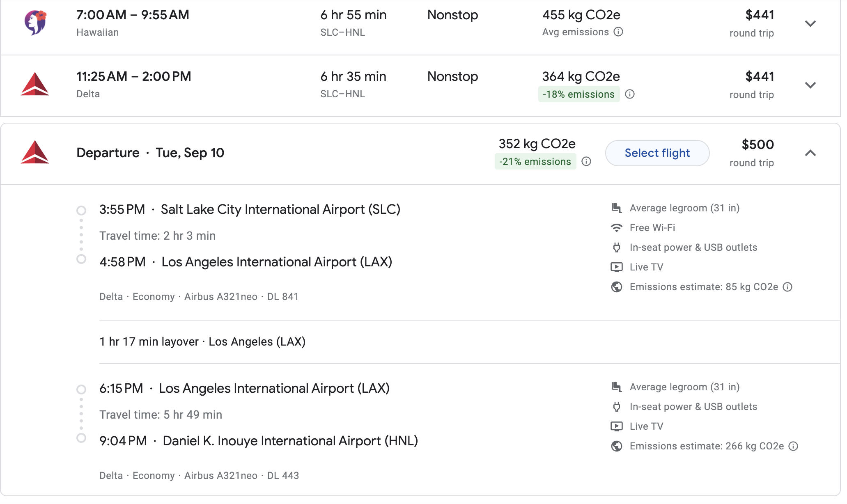Image resolution: width=847 pixels, height=504 pixels.
Task: Click info icon after 266 kg CO2e estimate
Action: click(x=793, y=446)
